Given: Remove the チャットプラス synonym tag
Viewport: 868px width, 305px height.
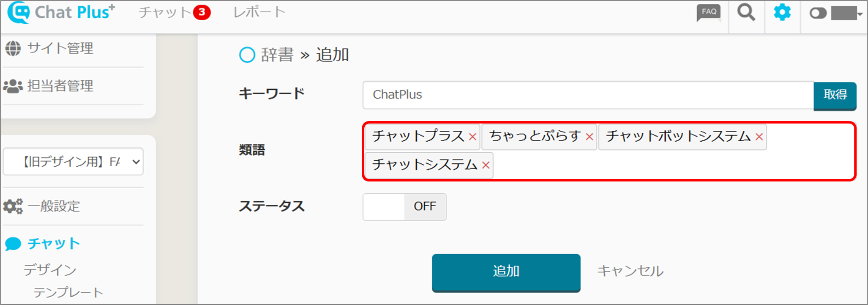Looking at the screenshot, I should click(472, 137).
